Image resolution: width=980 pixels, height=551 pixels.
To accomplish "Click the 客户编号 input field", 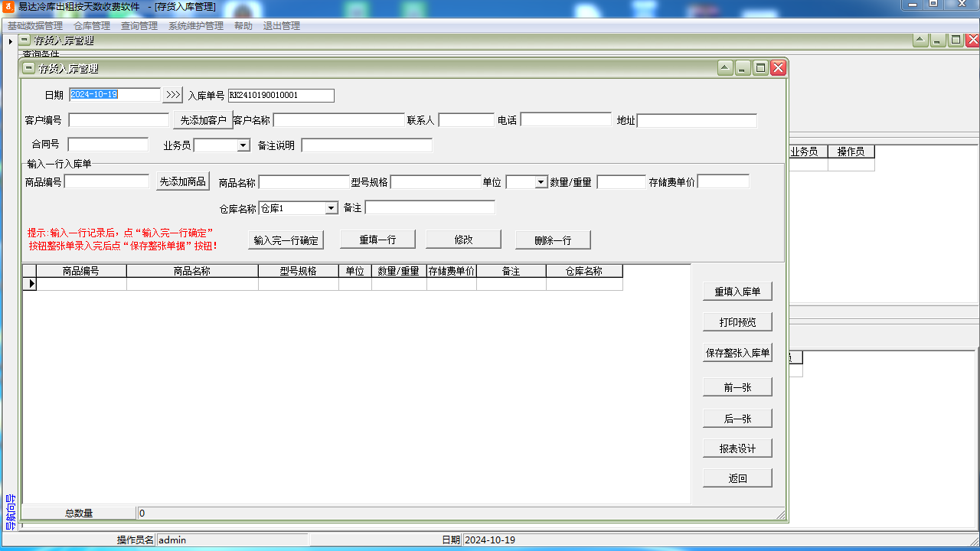I will coord(119,120).
